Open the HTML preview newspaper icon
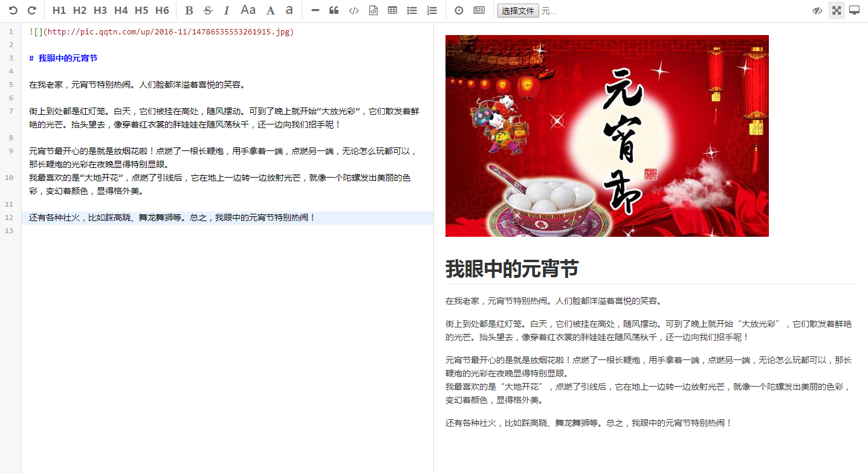 479,10
